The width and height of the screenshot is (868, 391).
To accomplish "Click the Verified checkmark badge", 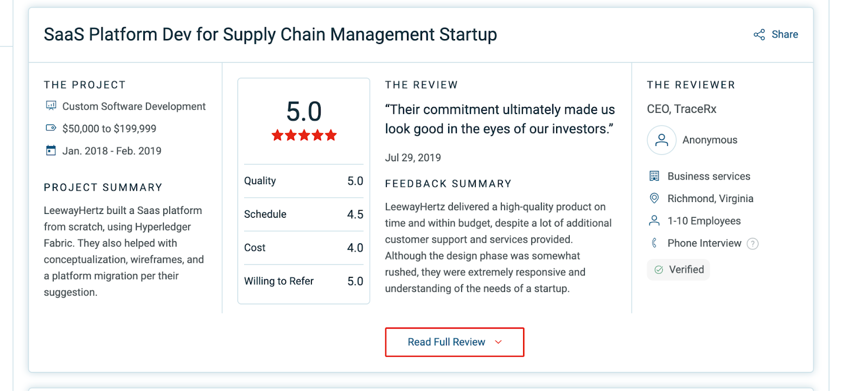I will (678, 269).
